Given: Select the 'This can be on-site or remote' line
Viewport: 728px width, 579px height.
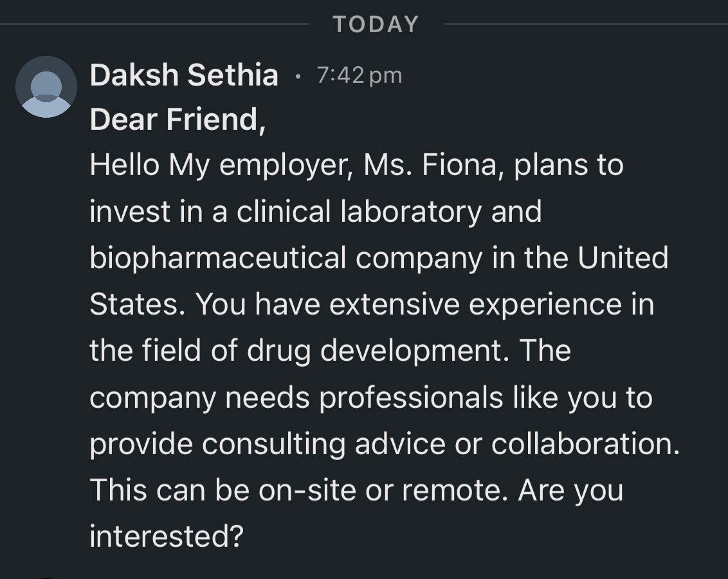Looking at the screenshot, I should click(x=356, y=491).
